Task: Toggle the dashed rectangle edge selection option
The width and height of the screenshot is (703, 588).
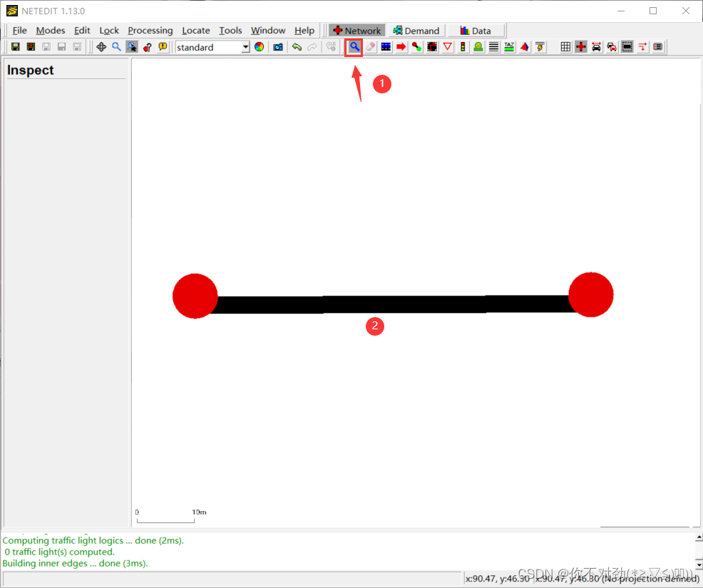Action: [627, 46]
